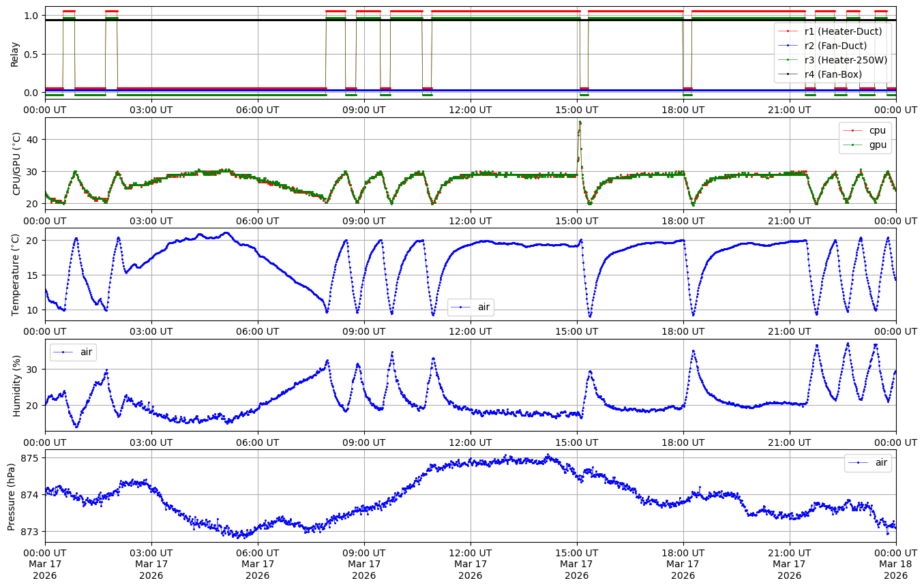Click the cpu legend entry
The image size is (924, 587).
click(871, 130)
